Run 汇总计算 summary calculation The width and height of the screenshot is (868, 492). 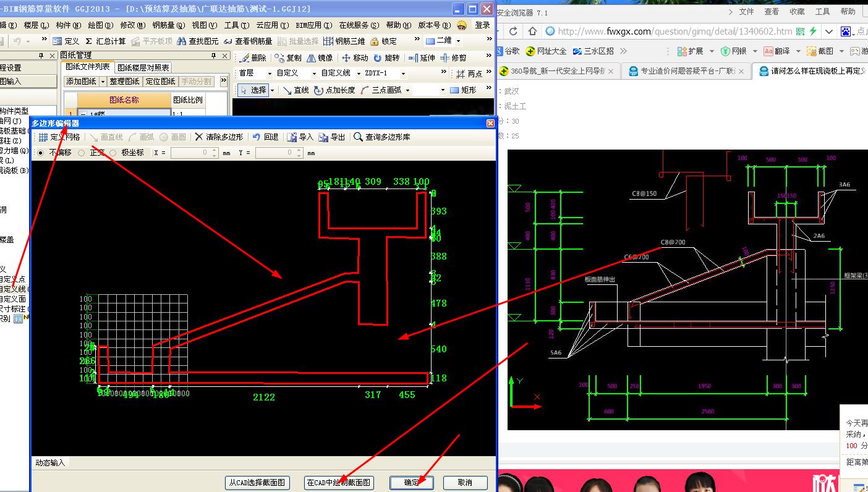105,41
